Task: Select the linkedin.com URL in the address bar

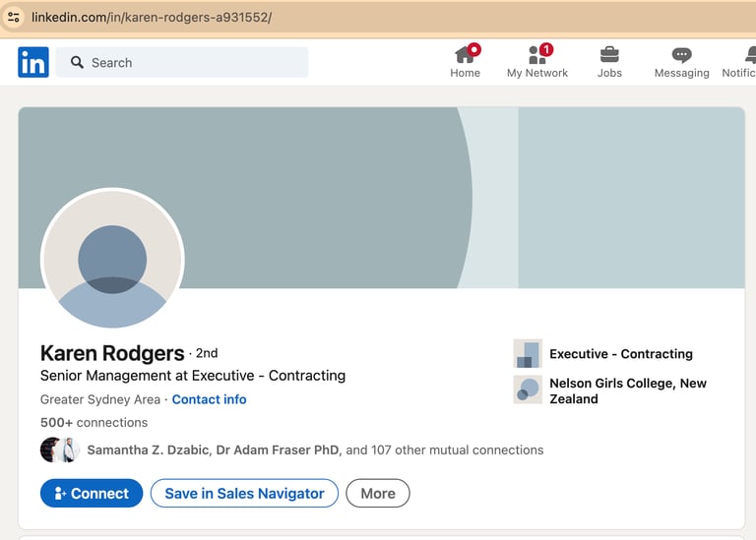Action: coord(152,18)
